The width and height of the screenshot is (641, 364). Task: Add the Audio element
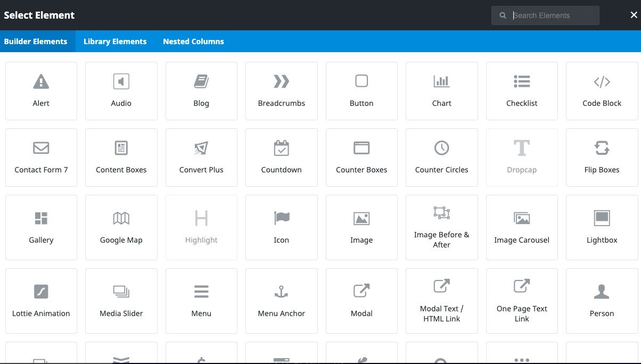121,91
